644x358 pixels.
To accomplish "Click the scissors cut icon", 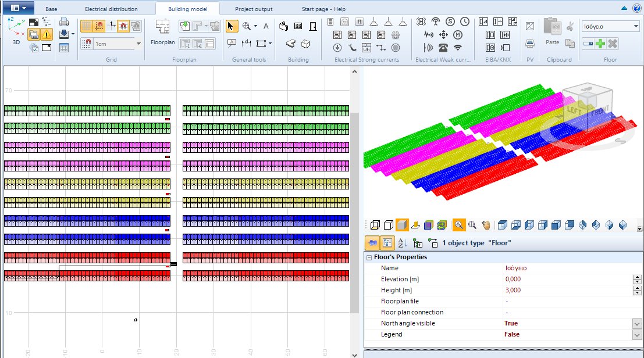I will point(570,27).
